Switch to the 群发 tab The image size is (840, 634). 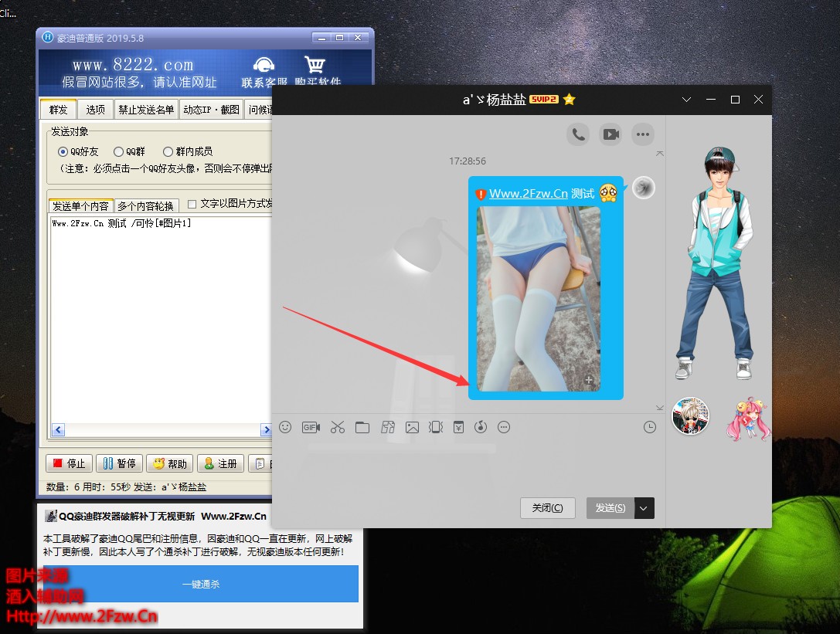tap(59, 109)
